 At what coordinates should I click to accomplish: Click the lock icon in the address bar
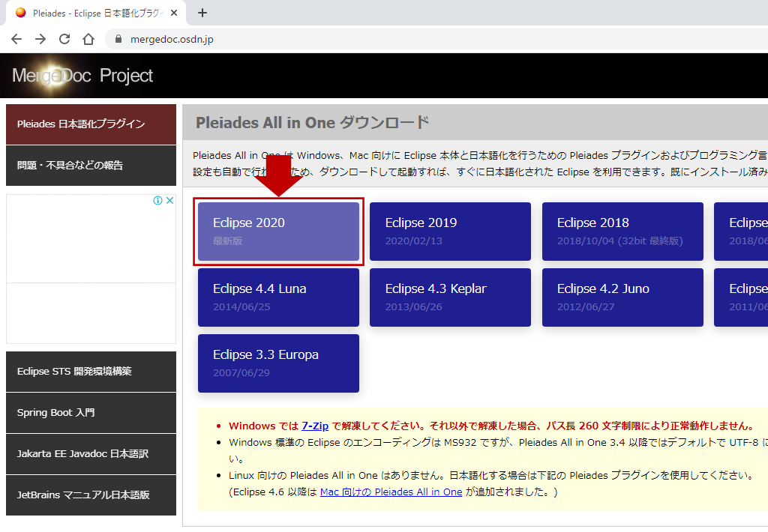pyautogui.click(x=118, y=39)
